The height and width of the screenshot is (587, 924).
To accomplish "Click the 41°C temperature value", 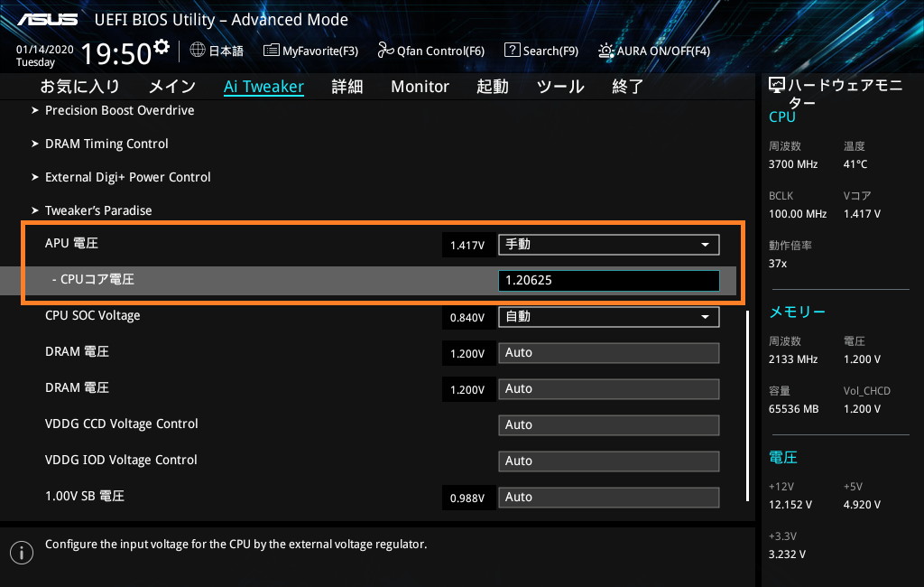I will point(855,164).
